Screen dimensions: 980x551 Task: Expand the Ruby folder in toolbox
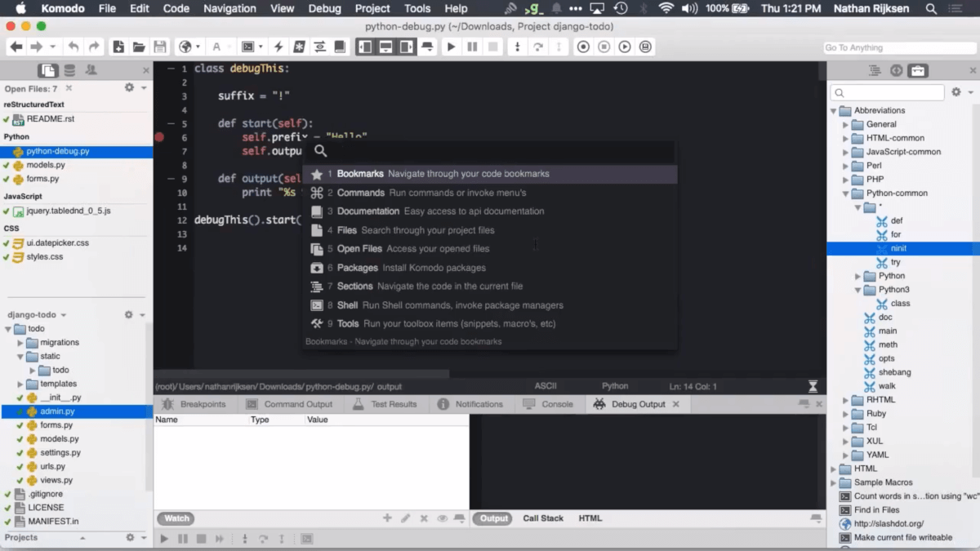(846, 414)
